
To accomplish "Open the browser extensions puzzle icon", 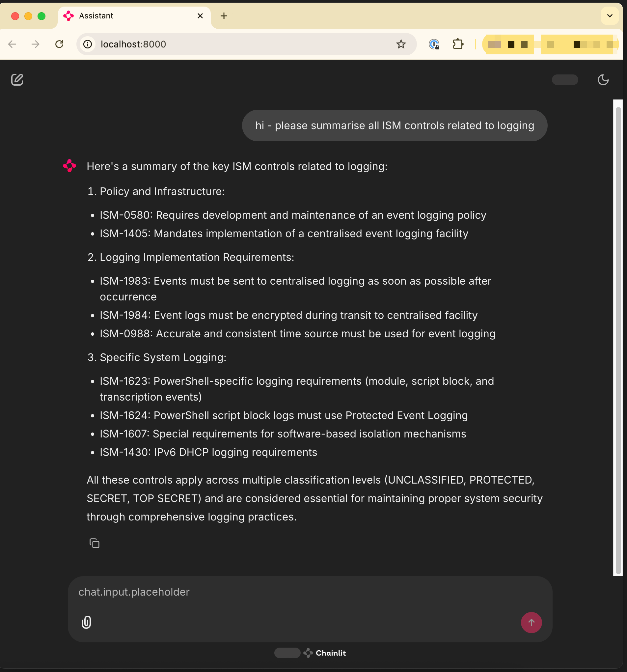I will [x=458, y=44].
